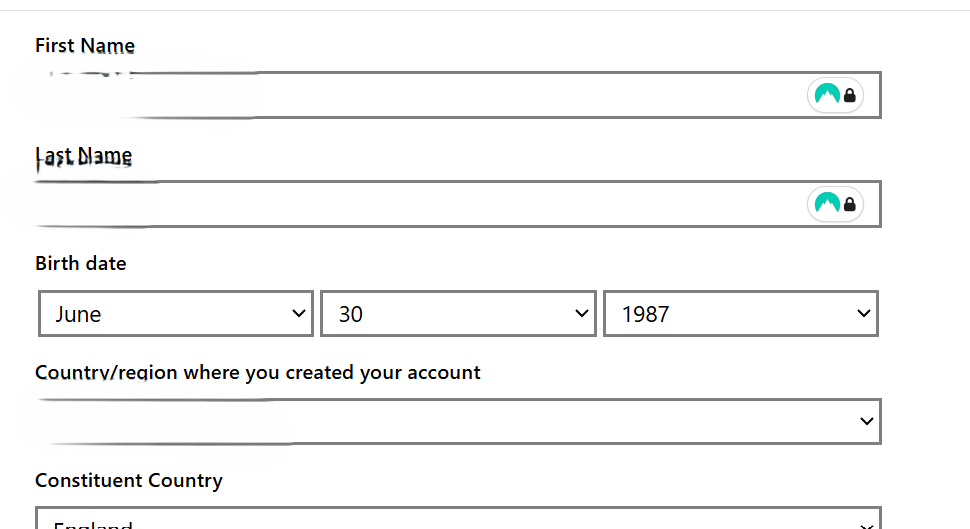Click the chevron arrow of the day 30 dropdown
This screenshot has width=970, height=529.
[582, 314]
